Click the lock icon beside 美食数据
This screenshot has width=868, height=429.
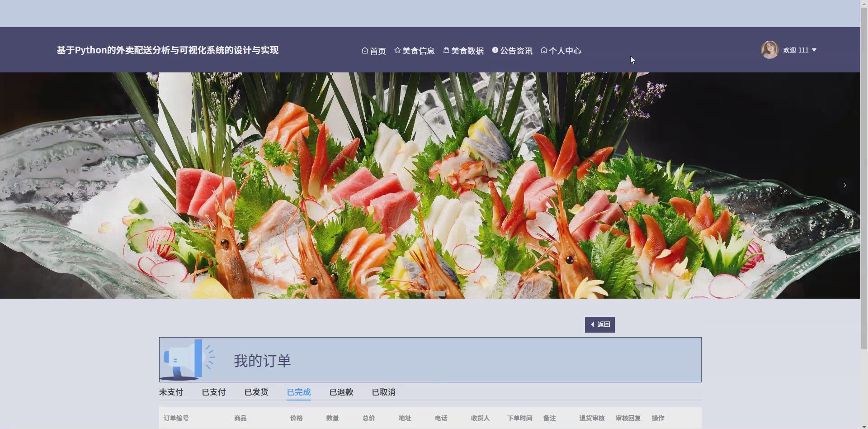click(x=447, y=50)
